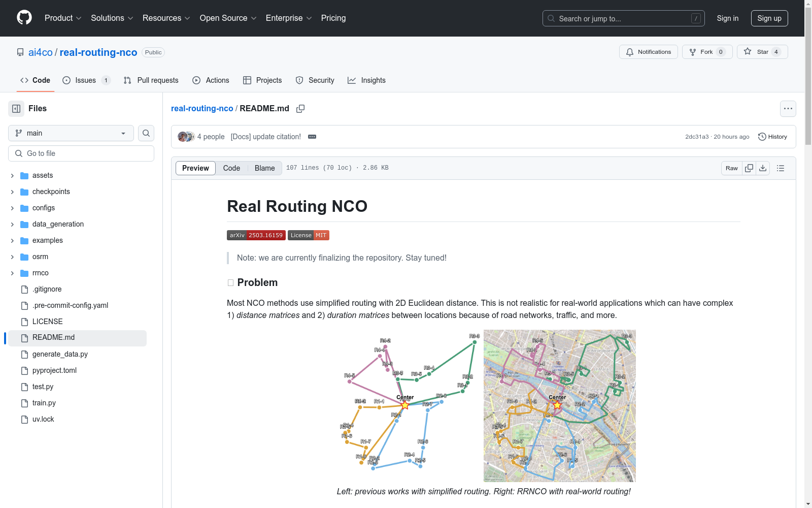The height and width of the screenshot is (508, 812).
Task: Click the GitHub logo icon
Action: pos(24,18)
